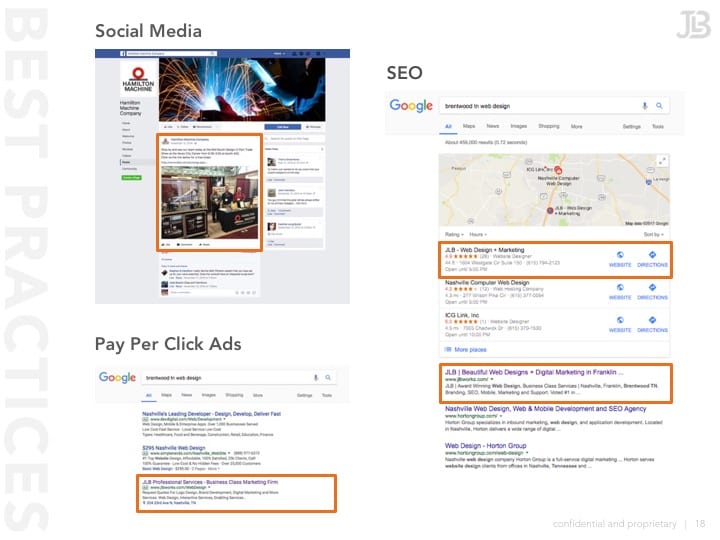Expand the arrow beside www.hortongroup.com URL
Image resolution: width=720 pixels, height=540 pixels.
(x=501, y=416)
